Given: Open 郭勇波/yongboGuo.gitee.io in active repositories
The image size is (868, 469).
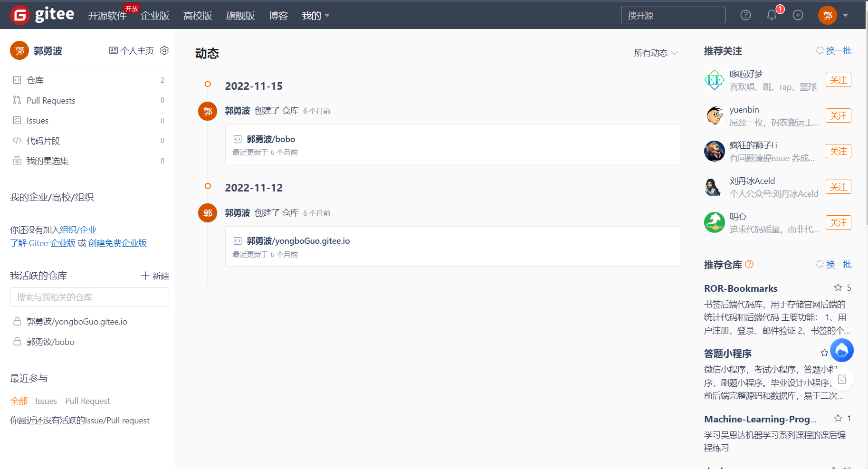Looking at the screenshot, I should click(77, 322).
